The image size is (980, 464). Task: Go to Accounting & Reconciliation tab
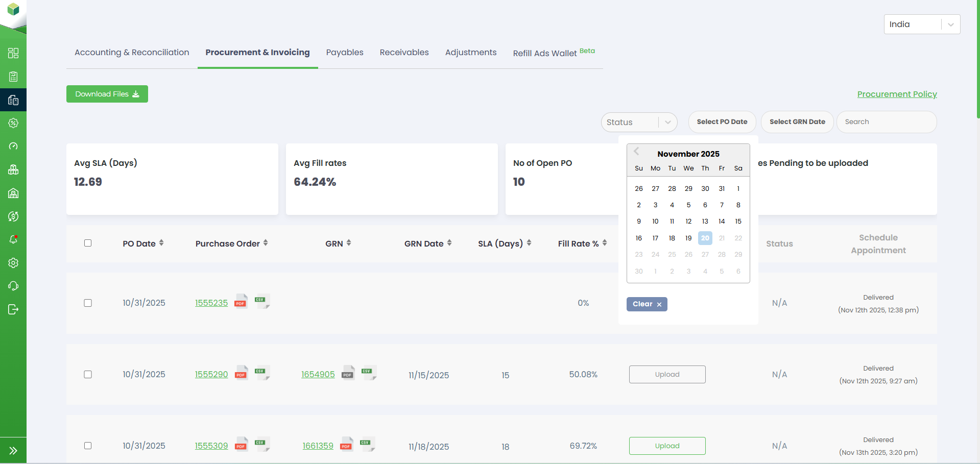click(x=132, y=53)
